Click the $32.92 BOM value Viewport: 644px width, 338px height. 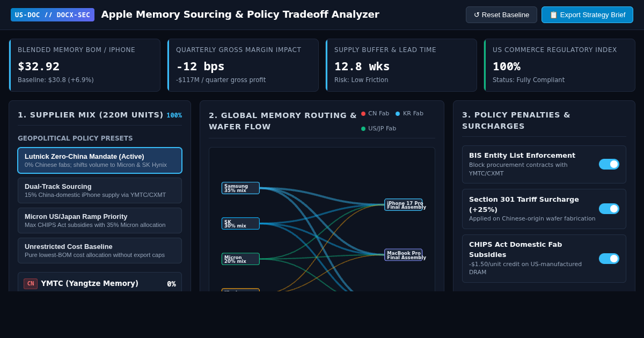click(x=39, y=67)
